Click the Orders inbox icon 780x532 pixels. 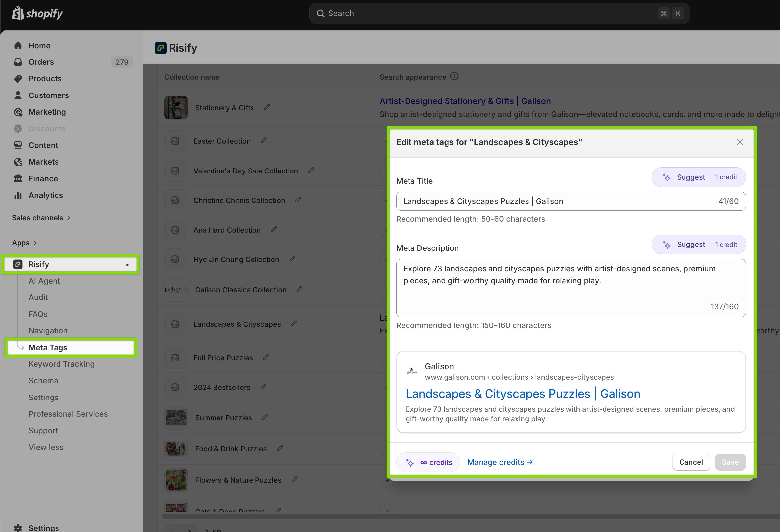18,62
